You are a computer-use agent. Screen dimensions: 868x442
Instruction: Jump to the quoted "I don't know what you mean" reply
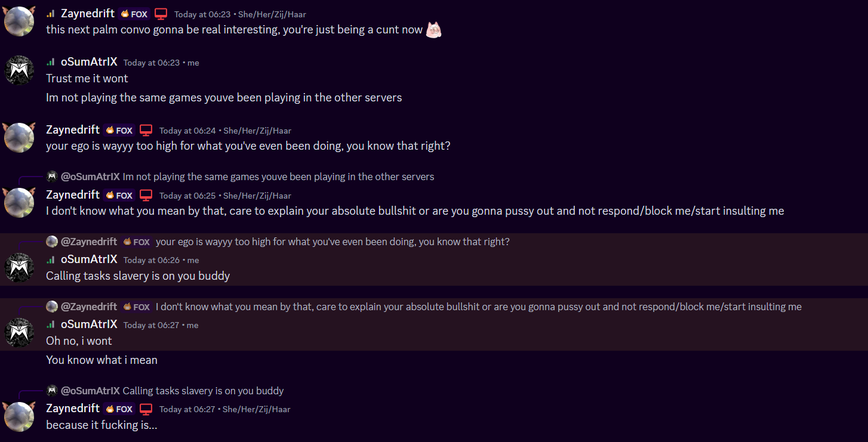coord(478,307)
